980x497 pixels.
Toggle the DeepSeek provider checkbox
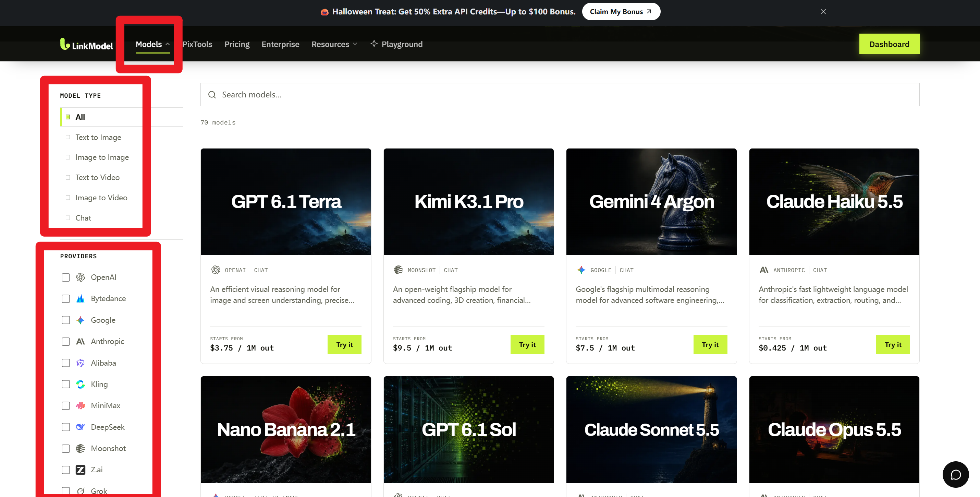(x=66, y=427)
